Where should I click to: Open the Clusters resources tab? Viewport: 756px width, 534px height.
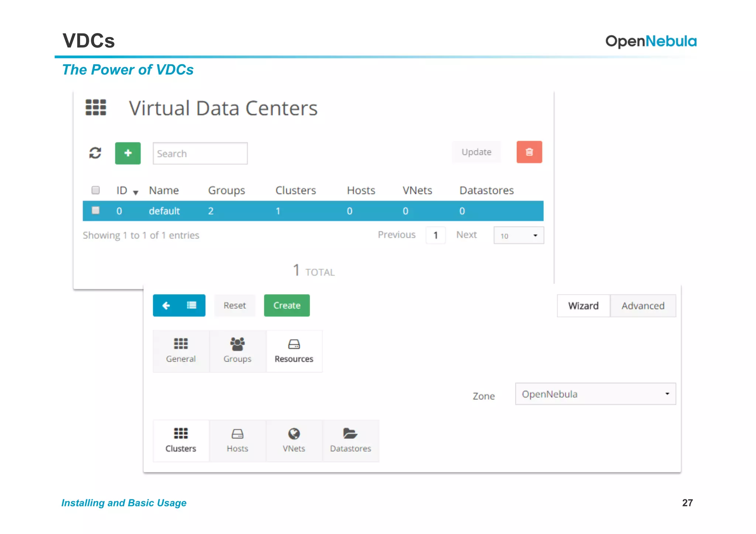pos(181,441)
